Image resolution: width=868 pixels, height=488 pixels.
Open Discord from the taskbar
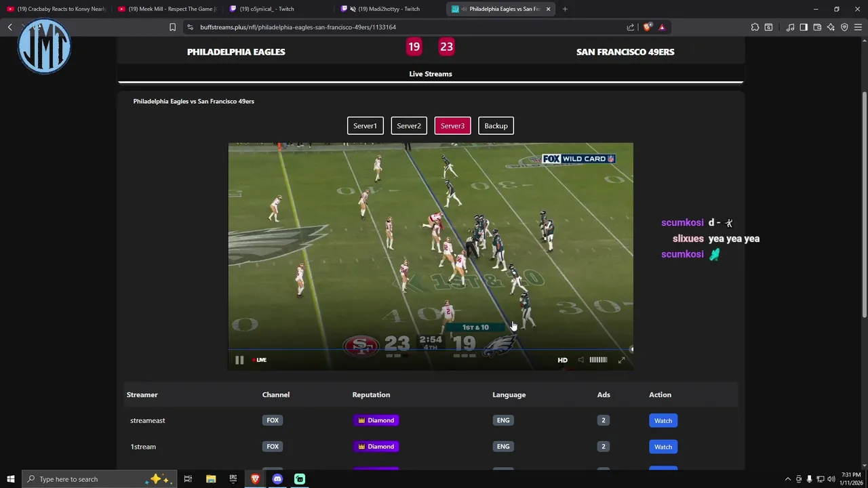tap(277, 479)
